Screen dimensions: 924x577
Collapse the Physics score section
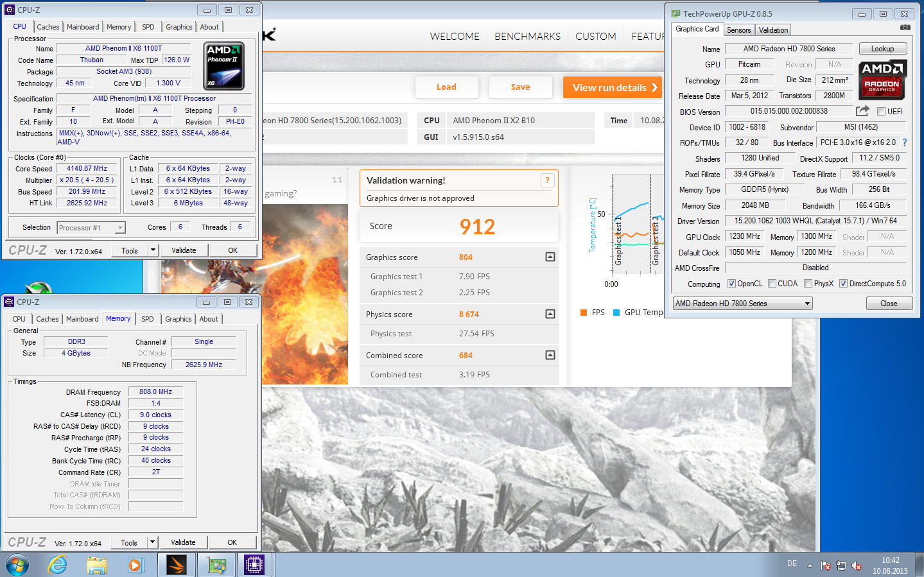point(550,314)
